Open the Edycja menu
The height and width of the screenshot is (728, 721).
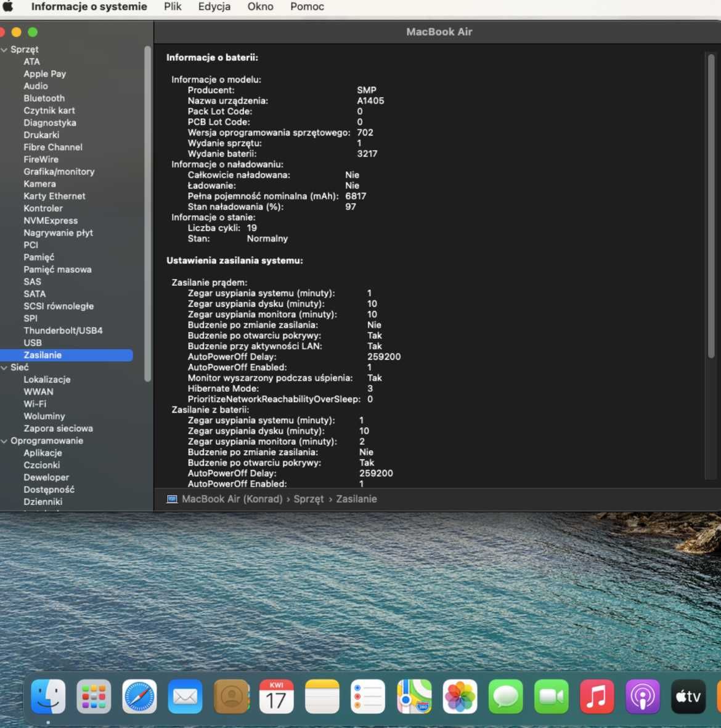pyautogui.click(x=214, y=7)
